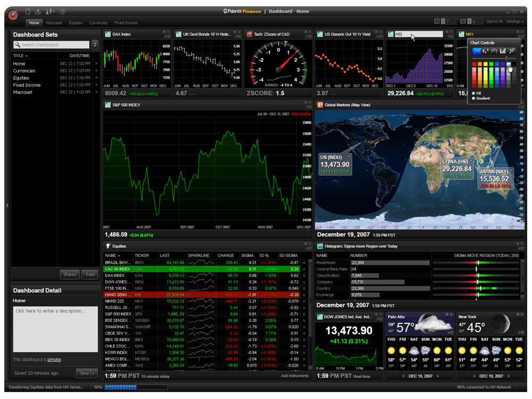
Task: Select scatter line chart type in Chart Controls
Action: 512,51
